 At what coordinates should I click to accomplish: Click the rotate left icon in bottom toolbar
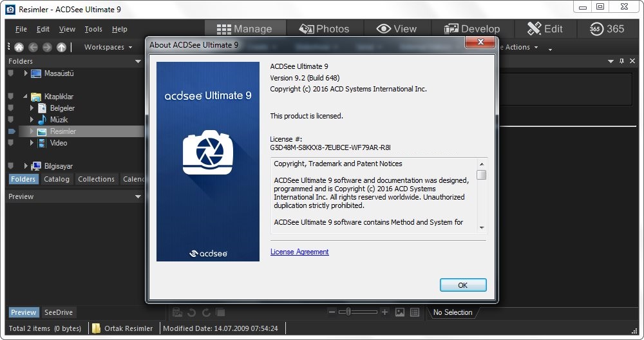click(191, 312)
